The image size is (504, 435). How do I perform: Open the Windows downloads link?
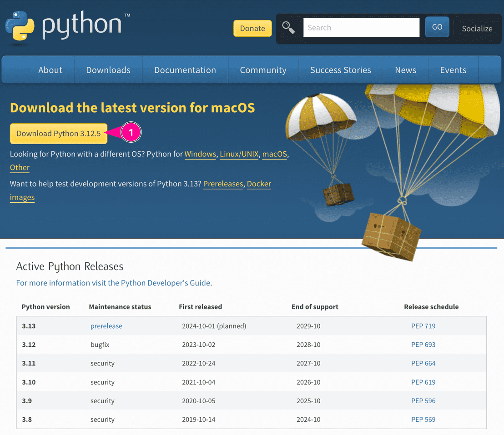tap(200, 154)
